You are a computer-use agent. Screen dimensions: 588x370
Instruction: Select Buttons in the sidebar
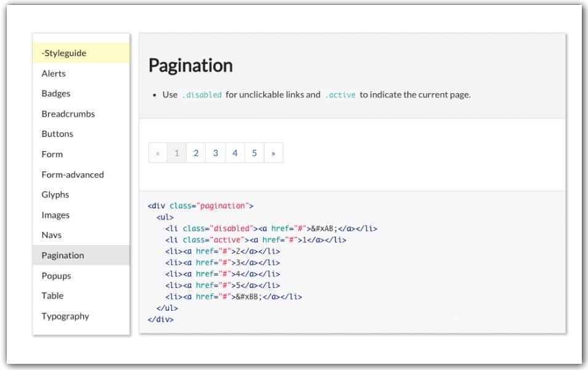tap(57, 134)
